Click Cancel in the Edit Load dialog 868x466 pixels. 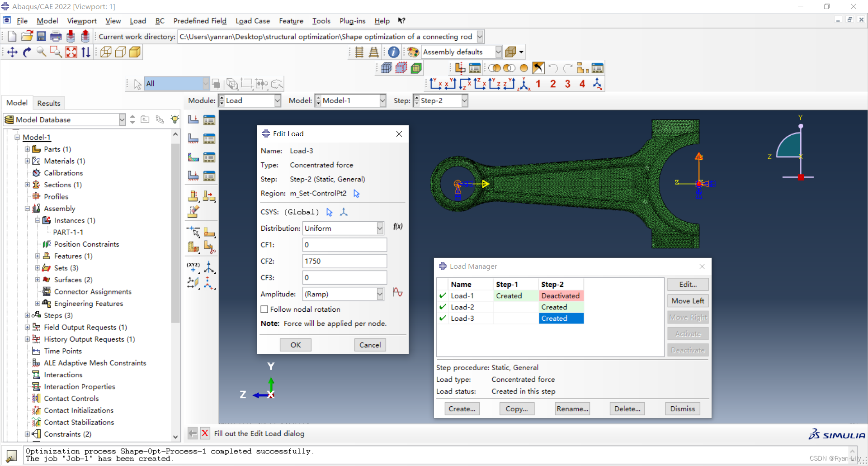[370, 345]
